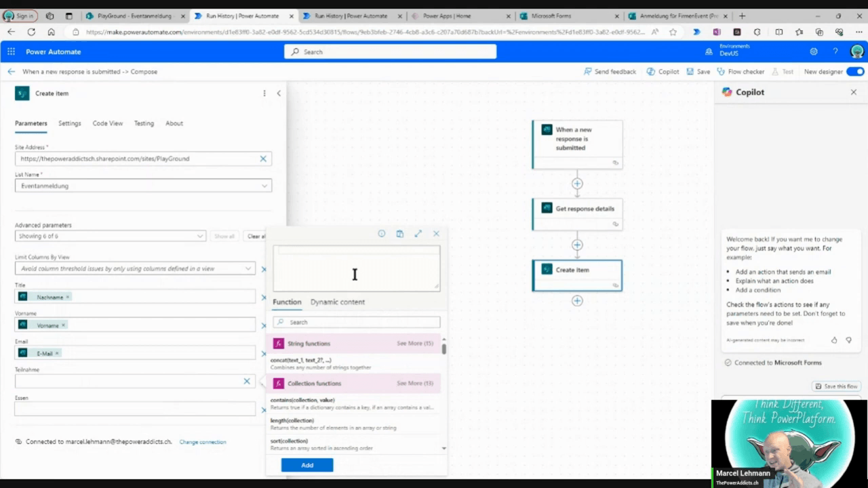Close the expression editor popup

[436, 234]
